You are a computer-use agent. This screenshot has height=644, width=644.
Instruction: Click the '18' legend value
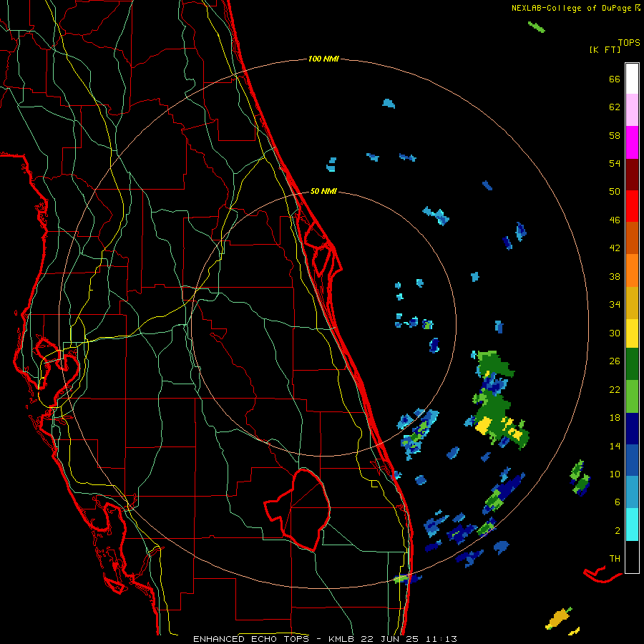tap(615, 418)
